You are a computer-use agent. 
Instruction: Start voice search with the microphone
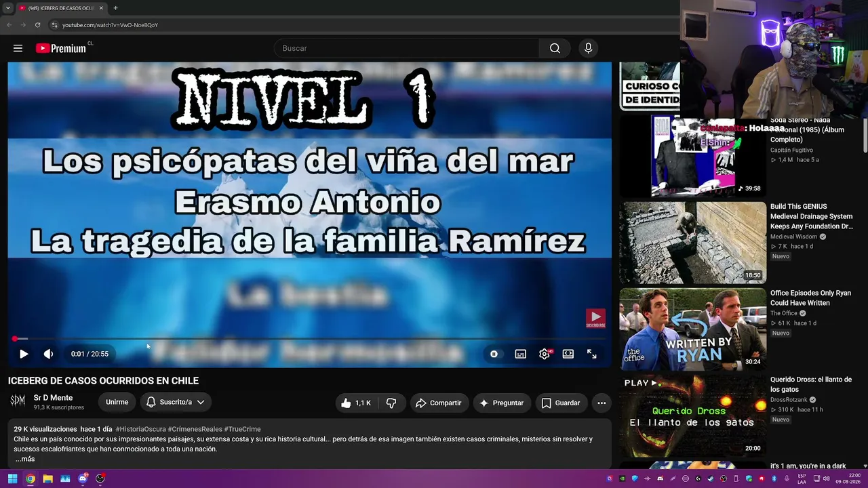coord(588,48)
